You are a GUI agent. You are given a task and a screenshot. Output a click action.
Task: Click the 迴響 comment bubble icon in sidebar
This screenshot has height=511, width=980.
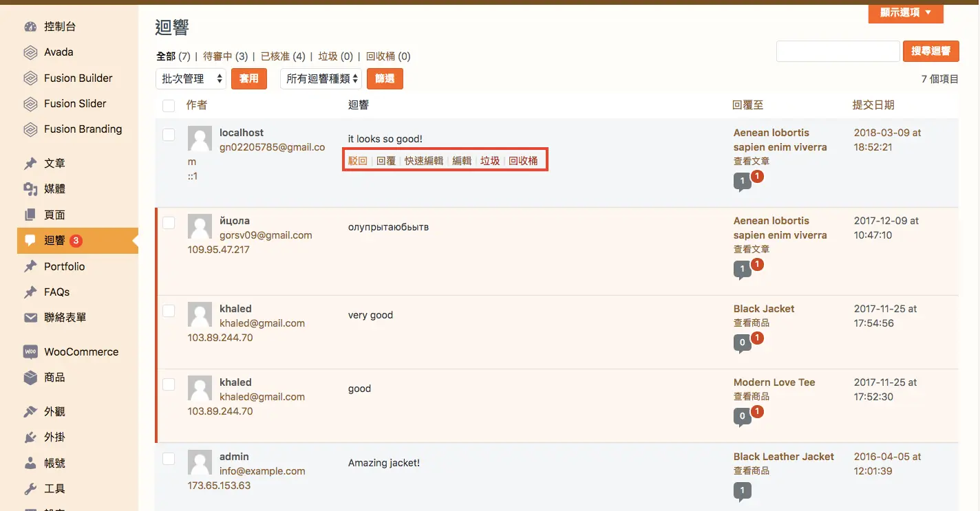pos(30,241)
